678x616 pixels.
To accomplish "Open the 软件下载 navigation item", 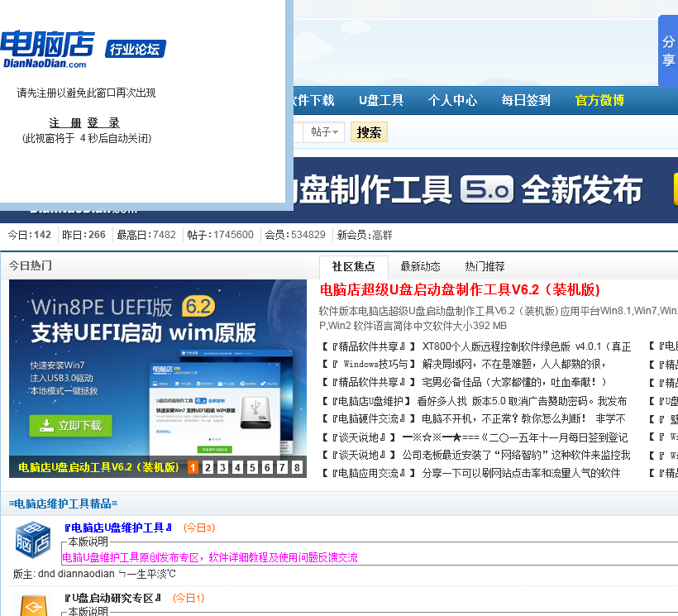I will click(x=314, y=100).
